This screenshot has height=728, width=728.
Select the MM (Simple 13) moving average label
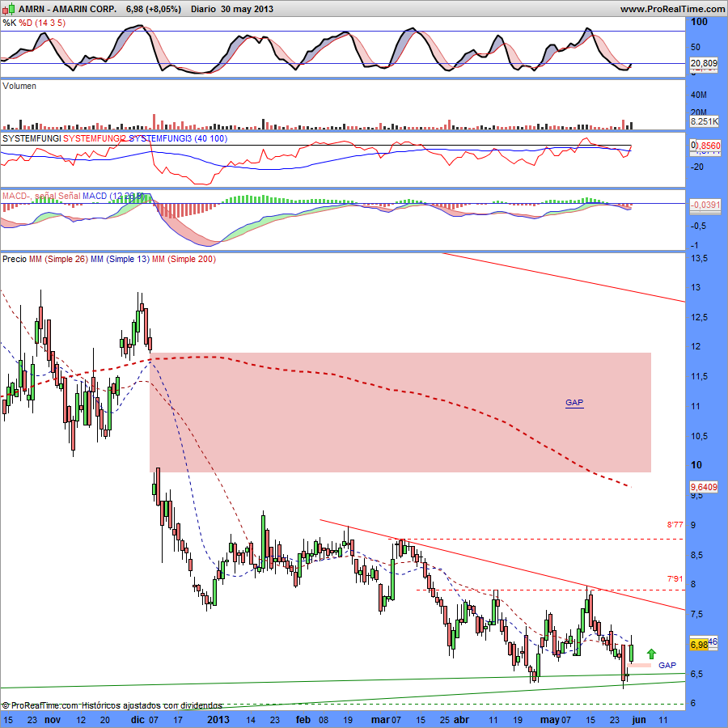[x=121, y=259]
